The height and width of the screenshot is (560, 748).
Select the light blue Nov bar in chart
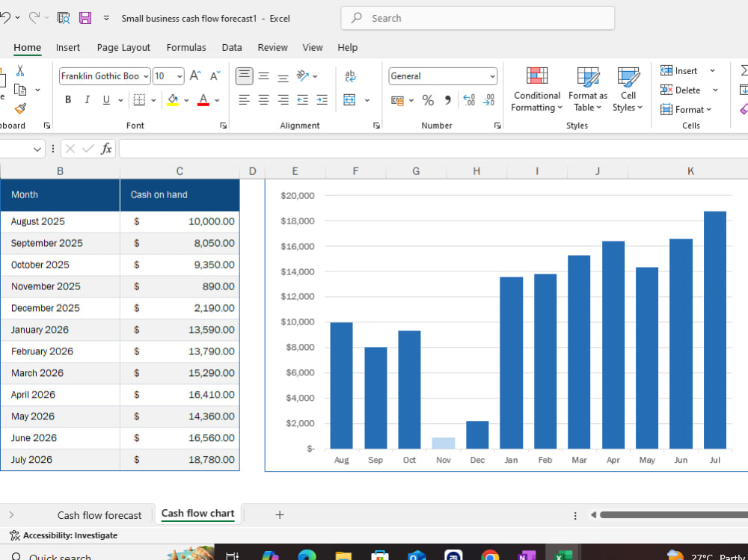click(443, 443)
